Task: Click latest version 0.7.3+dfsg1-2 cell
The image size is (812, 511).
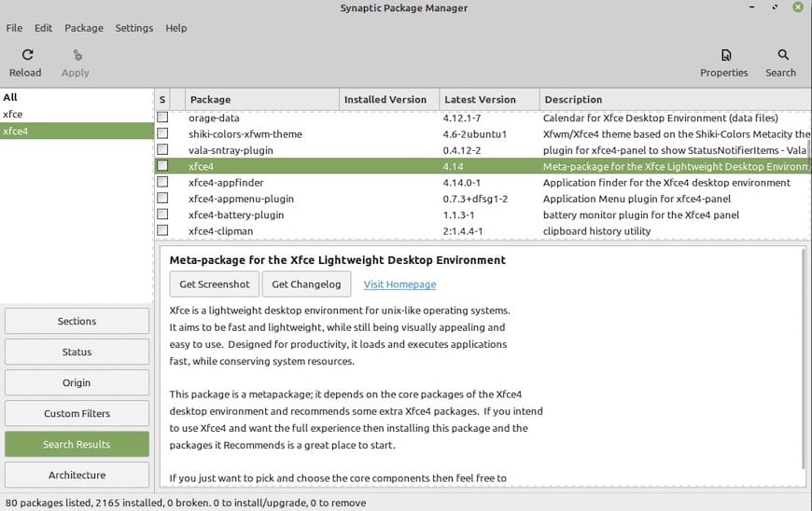Action: (475, 199)
